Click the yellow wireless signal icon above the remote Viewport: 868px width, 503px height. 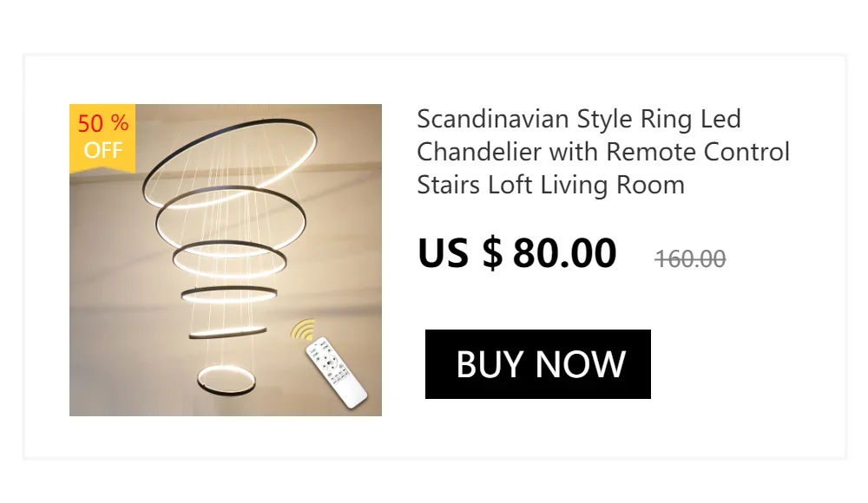pos(303,330)
